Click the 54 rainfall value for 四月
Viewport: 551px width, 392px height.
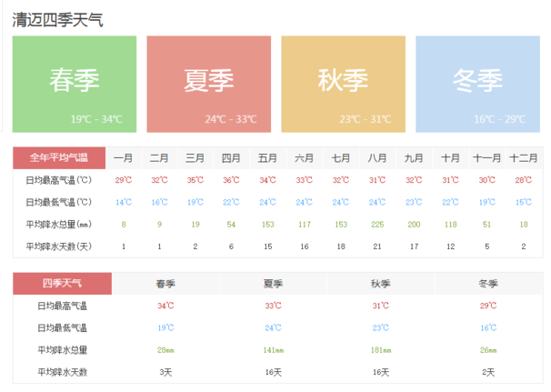[231, 225]
